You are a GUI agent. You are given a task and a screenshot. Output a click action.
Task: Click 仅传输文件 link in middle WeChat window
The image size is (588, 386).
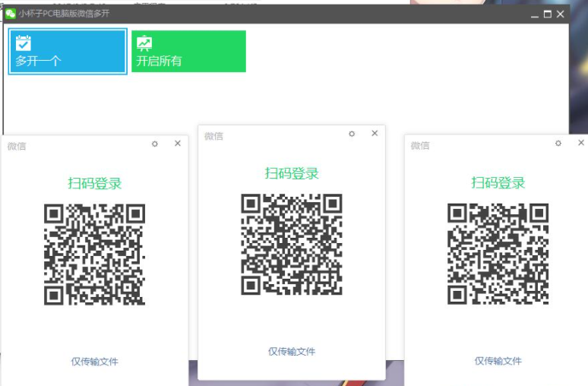[x=292, y=352]
